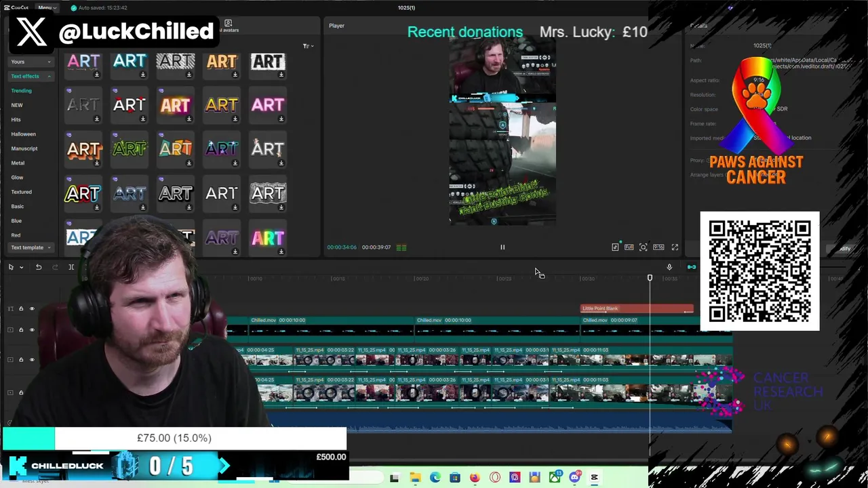Select the Metal effects category

pyautogui.click(x=18, y=163)
